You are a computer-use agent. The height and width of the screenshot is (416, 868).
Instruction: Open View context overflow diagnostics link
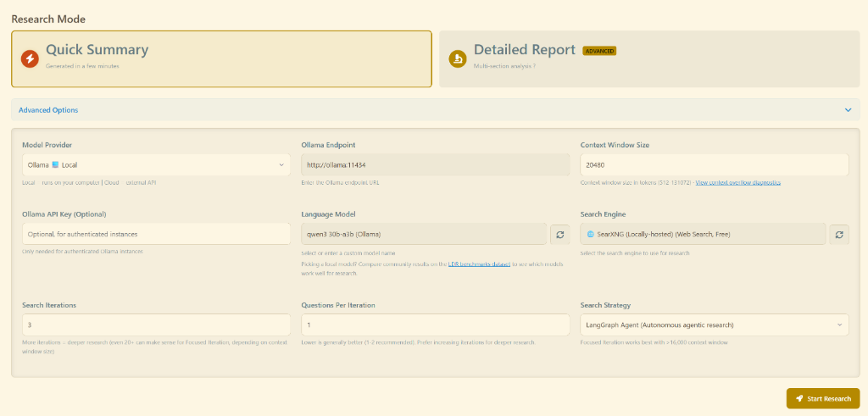738,182
